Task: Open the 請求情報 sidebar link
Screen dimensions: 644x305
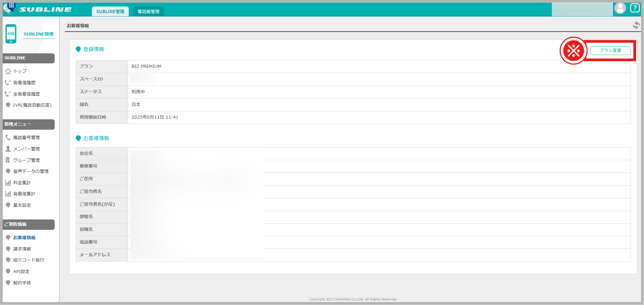Action: (22, 249)
